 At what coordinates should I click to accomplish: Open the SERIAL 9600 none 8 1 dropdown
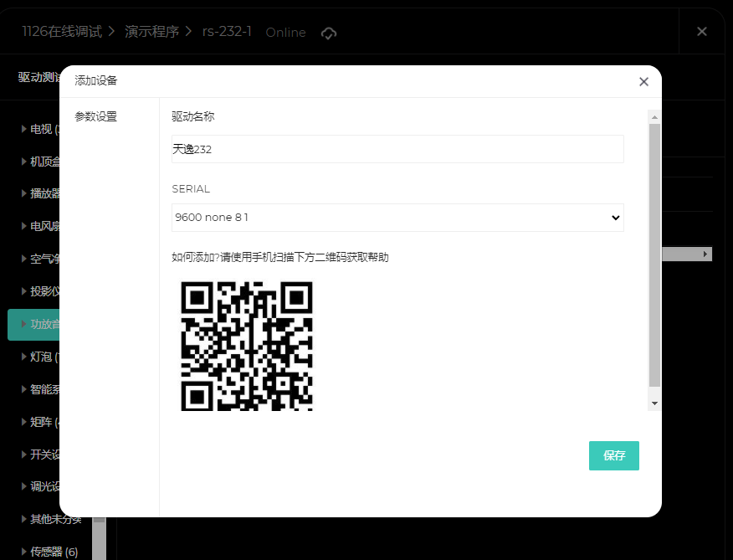coord(397,218)
